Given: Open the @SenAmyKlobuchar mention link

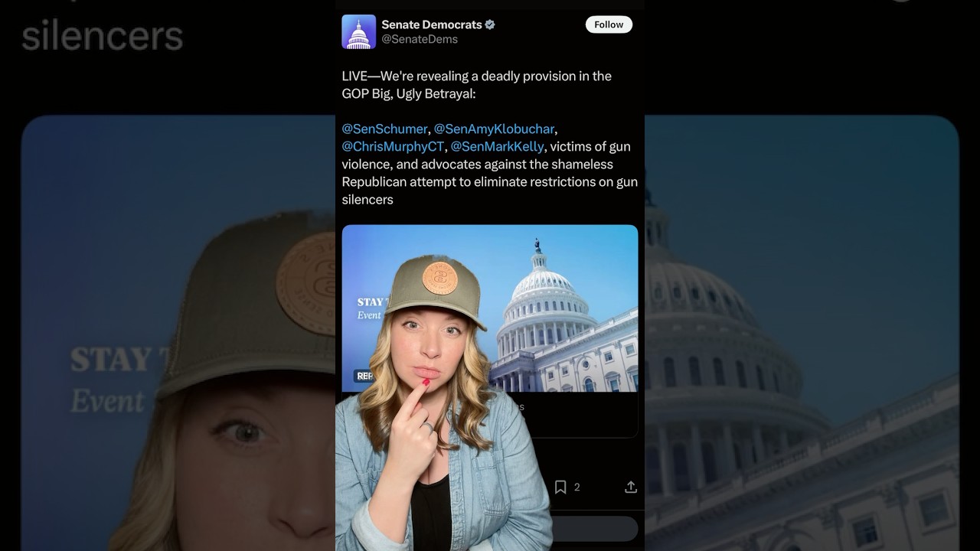Looking at the screenshot, I should point(494,129).
